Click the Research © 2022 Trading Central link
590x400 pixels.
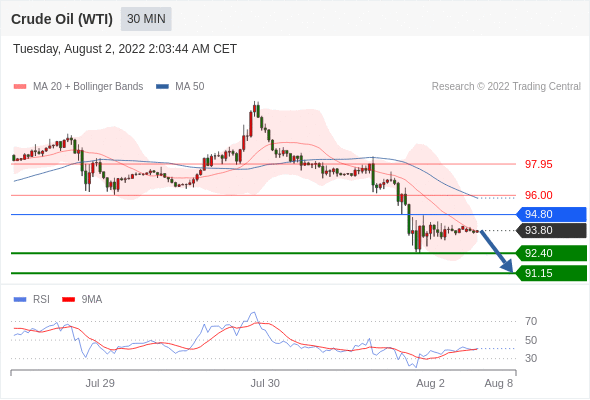click(x=506, y=87)
